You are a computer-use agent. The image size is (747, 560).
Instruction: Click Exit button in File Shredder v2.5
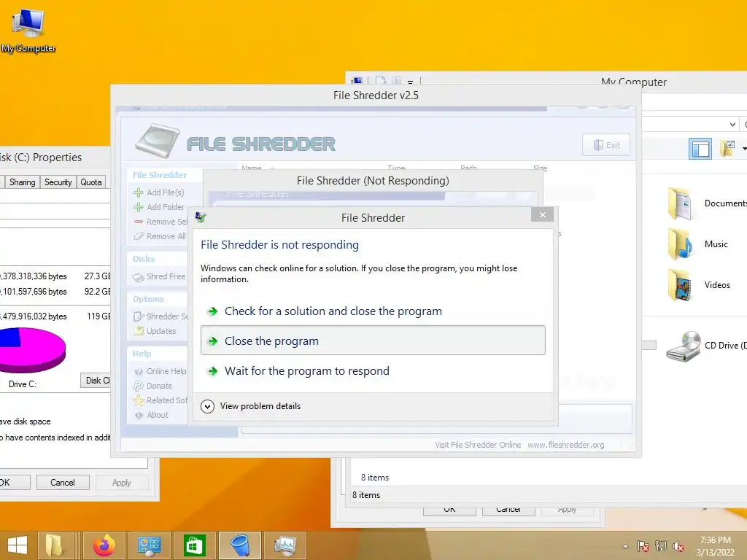(x=606, y=145)
